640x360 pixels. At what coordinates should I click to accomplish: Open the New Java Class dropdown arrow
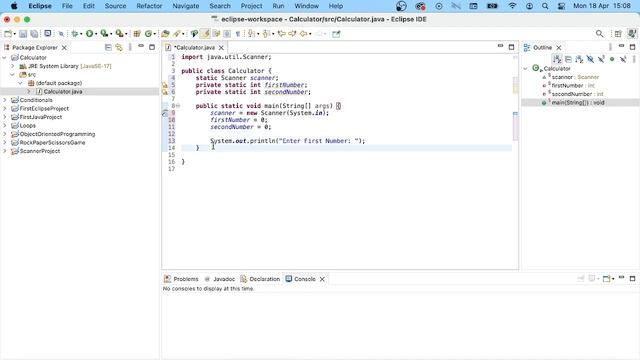(x=155, y=34)
